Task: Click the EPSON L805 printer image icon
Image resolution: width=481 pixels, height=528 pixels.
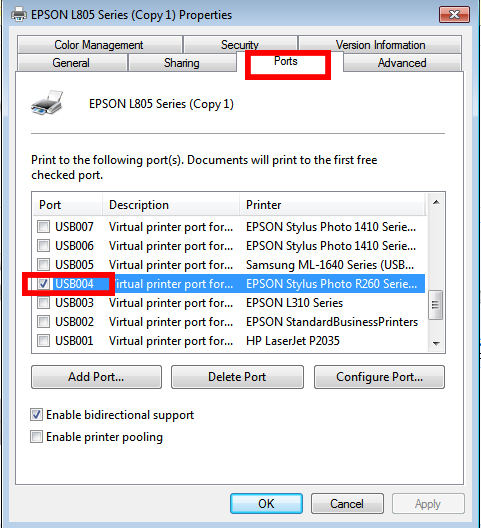Action: [x=47, y=102]
